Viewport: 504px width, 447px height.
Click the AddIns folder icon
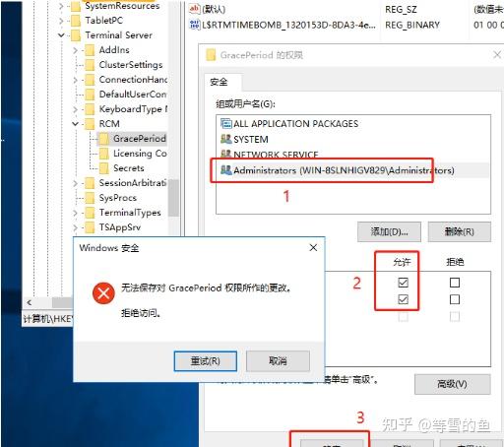point(90,50)
